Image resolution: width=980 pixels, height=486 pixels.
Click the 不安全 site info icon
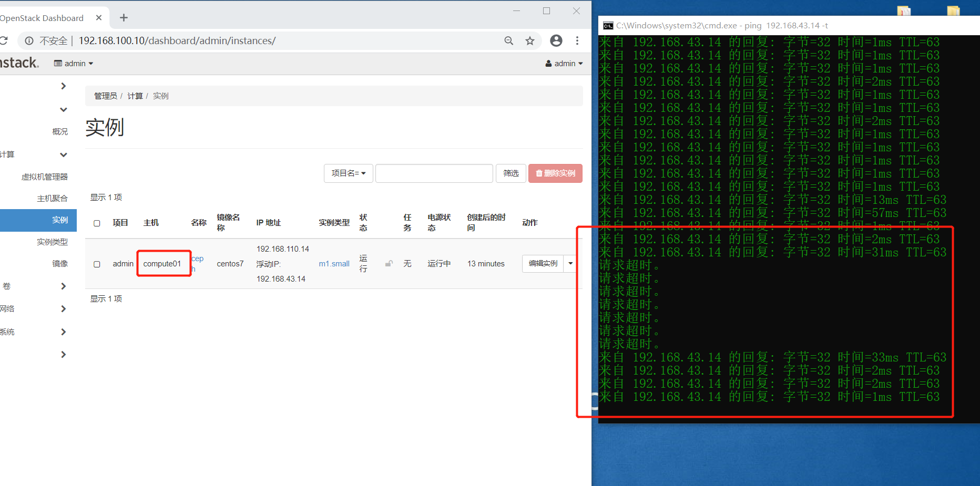[29, 40]
